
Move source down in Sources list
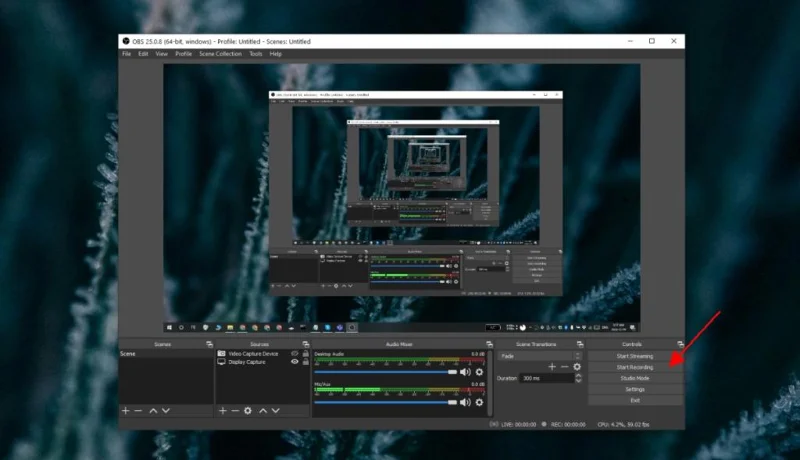click(x=276, y=411)
